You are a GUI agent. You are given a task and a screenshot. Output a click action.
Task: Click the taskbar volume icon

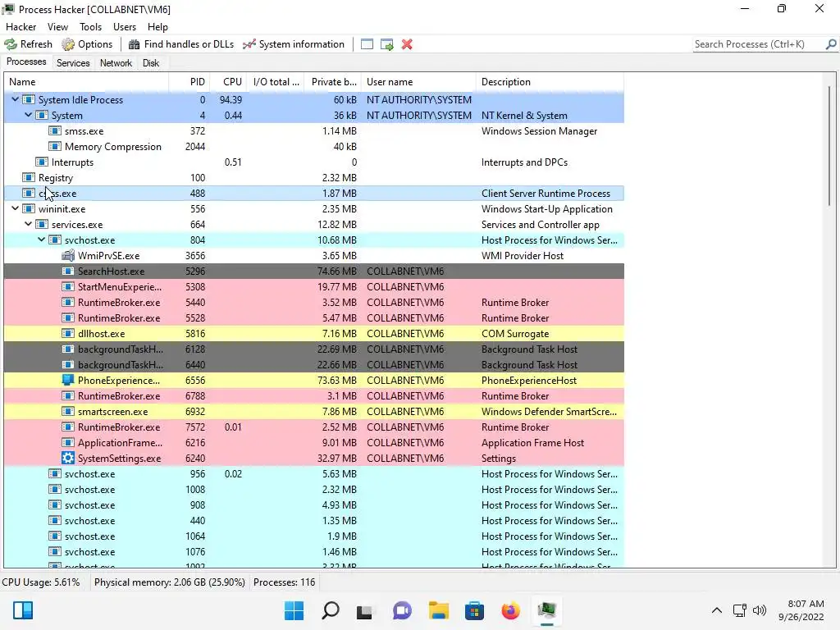point(759,610)
